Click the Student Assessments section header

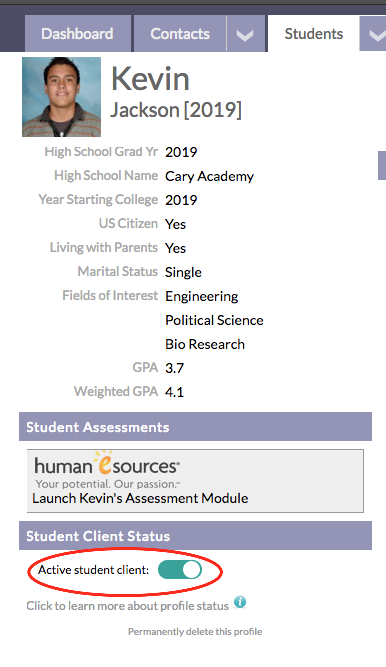coord(195,427)
